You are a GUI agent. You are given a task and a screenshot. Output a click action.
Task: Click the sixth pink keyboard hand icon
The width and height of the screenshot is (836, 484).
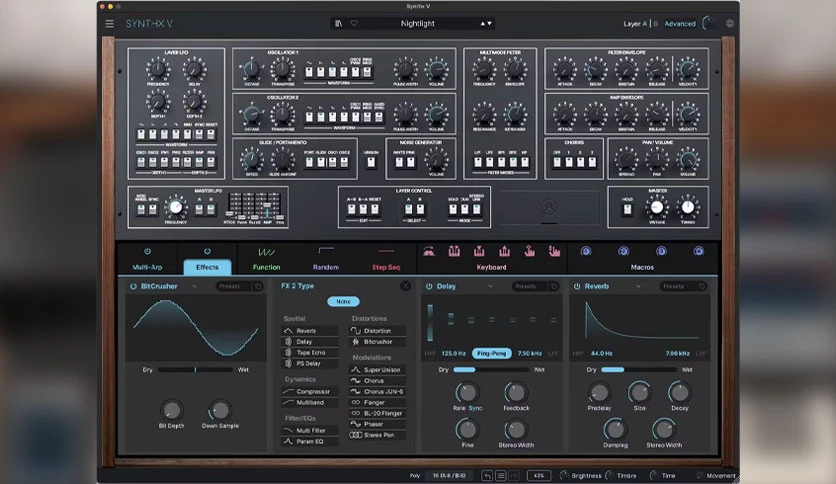point(554,251)
